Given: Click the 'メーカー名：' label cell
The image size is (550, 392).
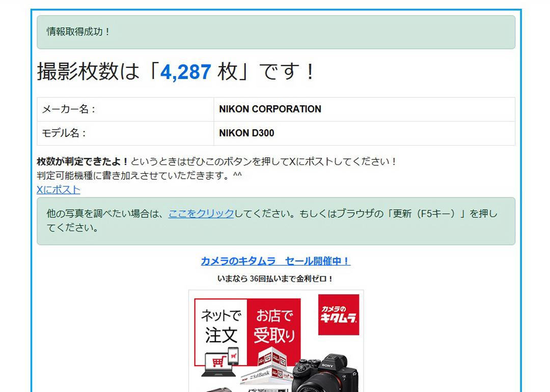Looking at the screenshot, I should click(x=125, y=109).
